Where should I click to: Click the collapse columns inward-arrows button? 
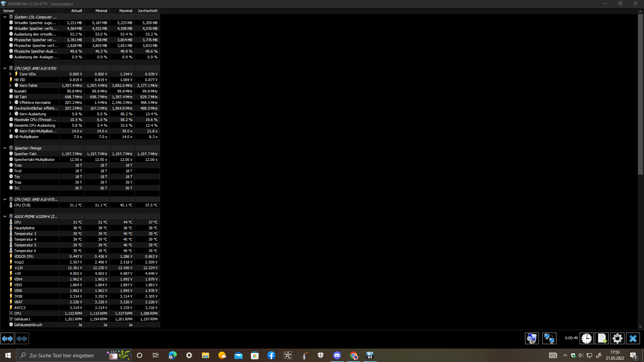(22, 339)
